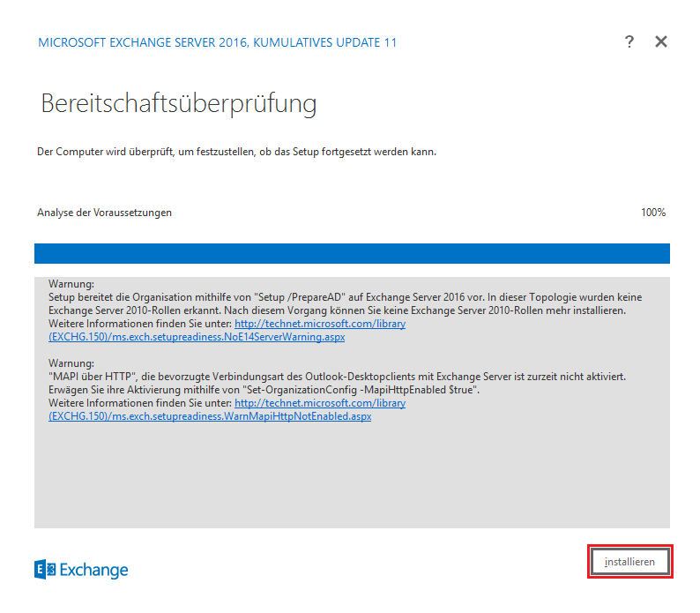
Task: Click the second 'Warnung:' label
Action: click(x=71, y=363)
